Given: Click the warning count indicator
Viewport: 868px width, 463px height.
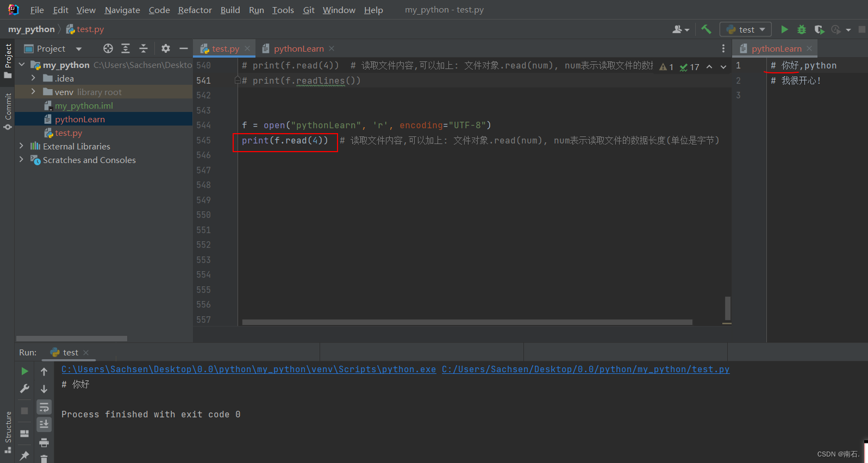Looking at the screenshot, I should point(666,67).
